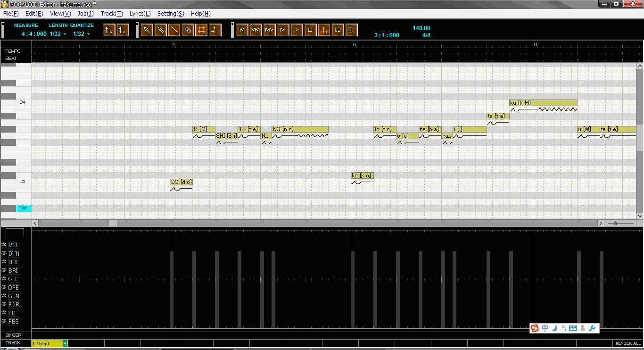
Task: Jump to the song end
Action: point(283,30)
